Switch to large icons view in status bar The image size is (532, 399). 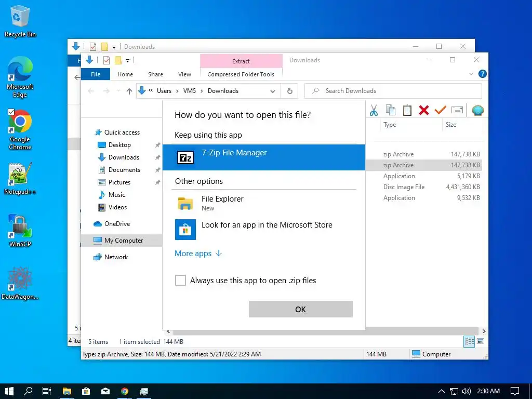coord(481,341)
